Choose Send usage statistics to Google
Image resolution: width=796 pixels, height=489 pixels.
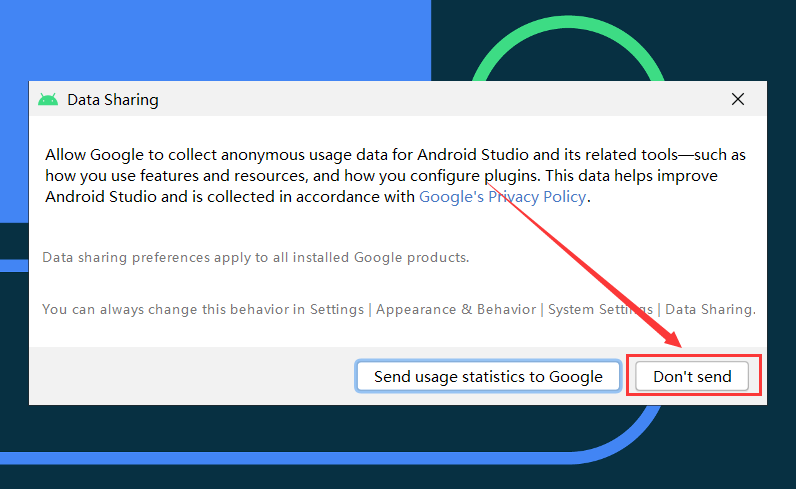pyautogui.click(x=488, y=376)
